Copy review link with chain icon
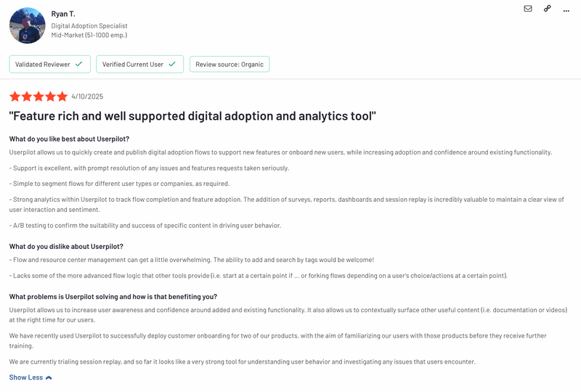 pos(547,9)
